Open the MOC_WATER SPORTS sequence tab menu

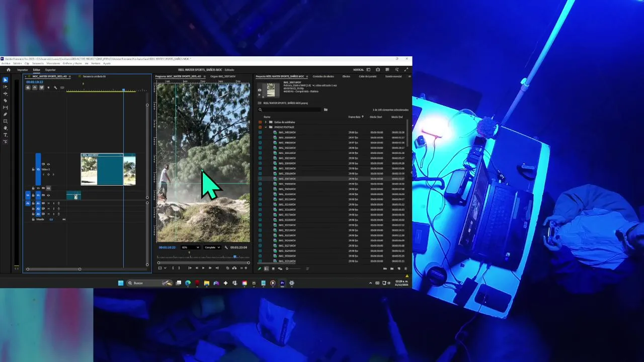[70, 76]
